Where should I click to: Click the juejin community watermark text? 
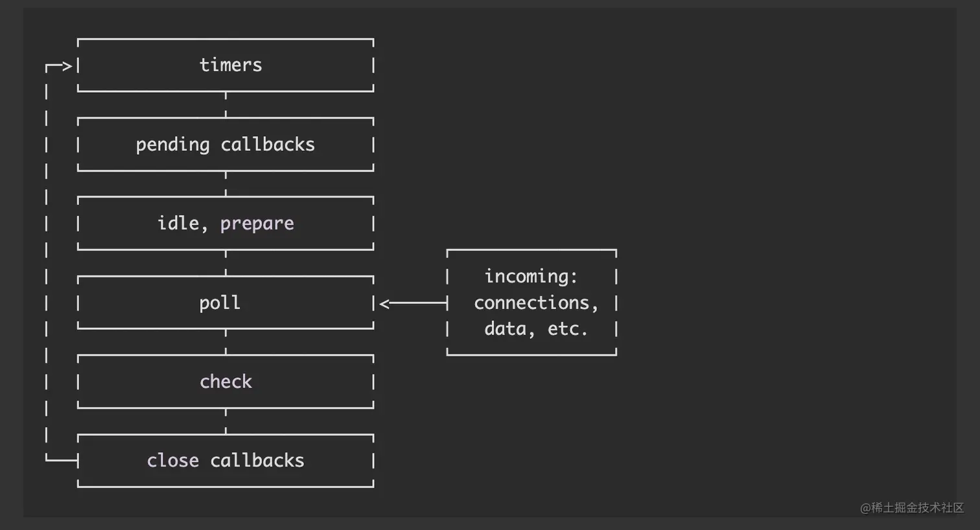click(x=912, y=508)
